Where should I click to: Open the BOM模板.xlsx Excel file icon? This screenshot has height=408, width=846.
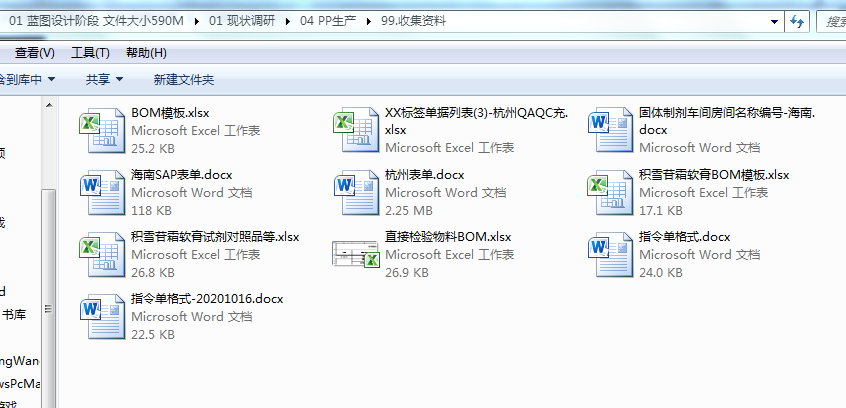pyautogui.click(x=98, y=131)
